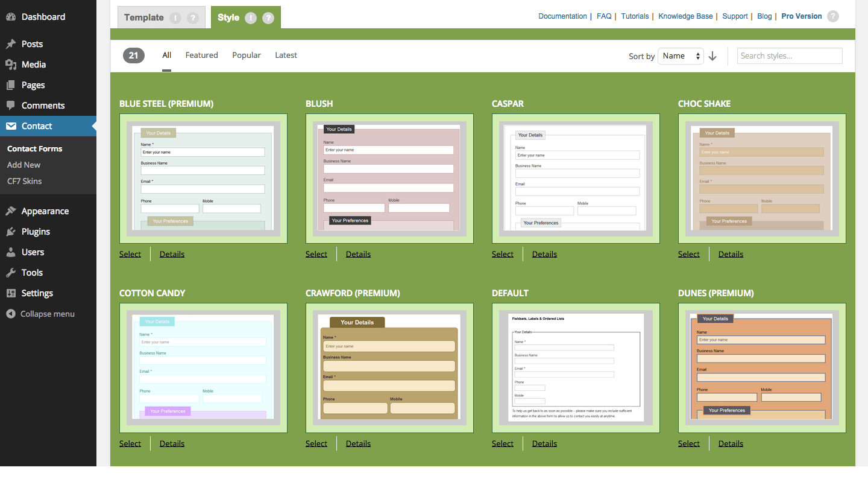Click the Plugins plug icon
Screen dimensions: 868x482
[x=11, y=232]
